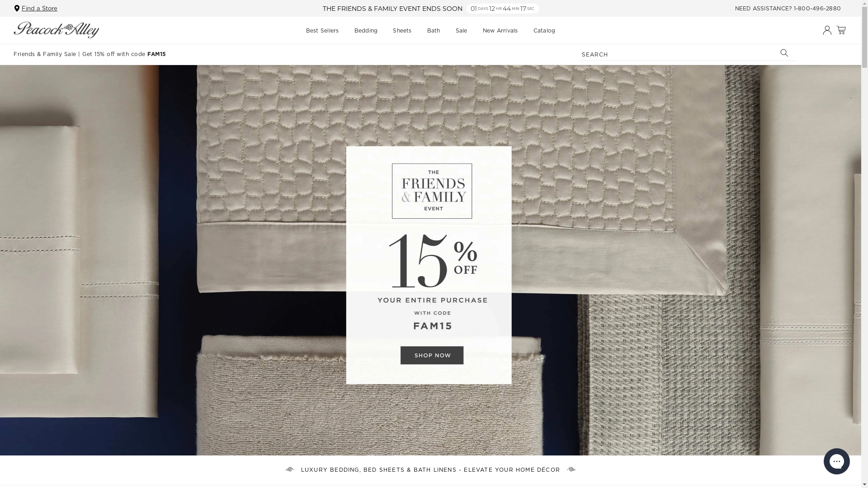Go to New Arrivals
The height and width of the screenshot is (488, 868).
[x=500, y=31]
